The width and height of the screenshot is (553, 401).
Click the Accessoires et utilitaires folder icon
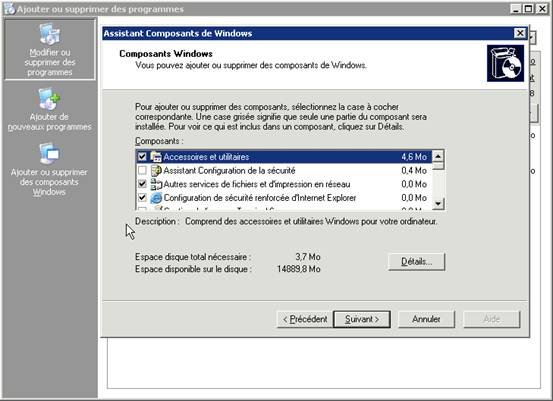[156, 157]
